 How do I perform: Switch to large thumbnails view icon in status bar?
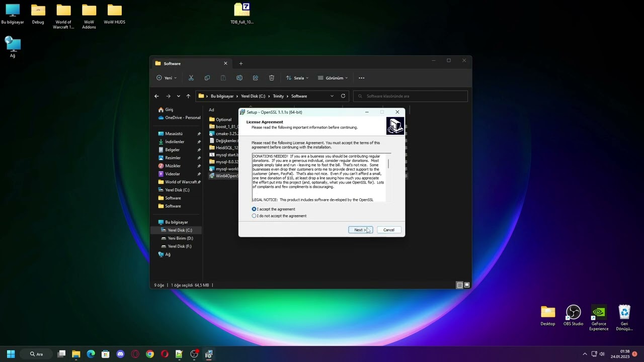point(466,285)
